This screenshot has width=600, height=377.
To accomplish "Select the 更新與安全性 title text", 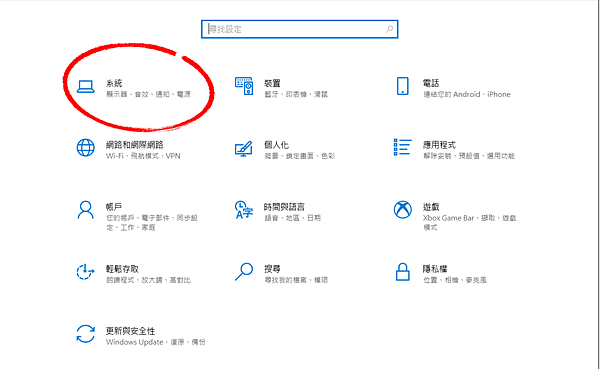I will tap(130, 331).
